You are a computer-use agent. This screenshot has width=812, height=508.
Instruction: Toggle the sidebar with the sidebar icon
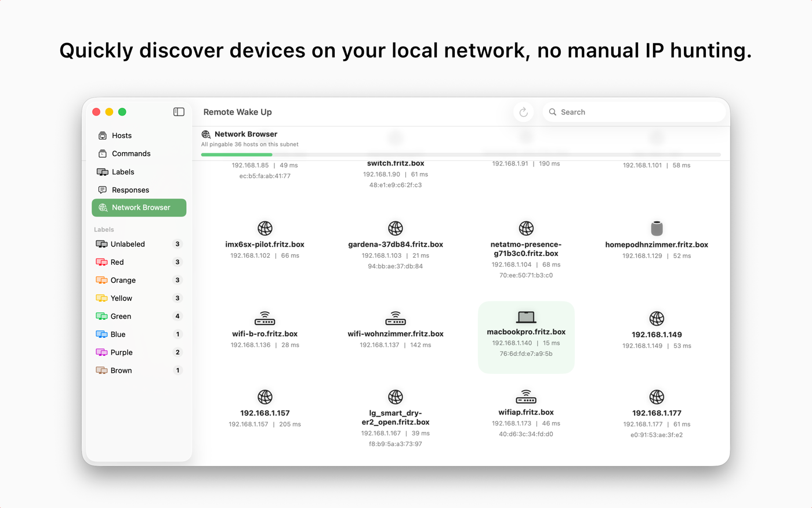coord(179,112)
